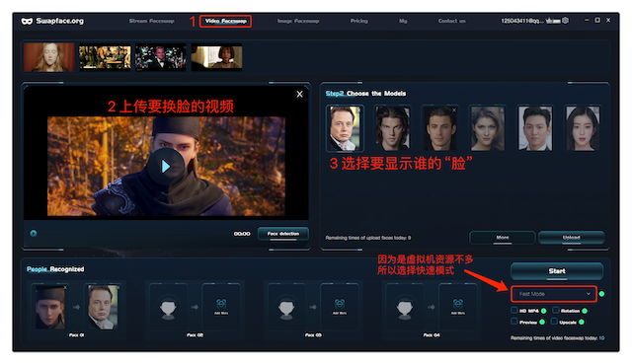Click the Start button
The width and height of the screenshot is (632, 364).
557,271
